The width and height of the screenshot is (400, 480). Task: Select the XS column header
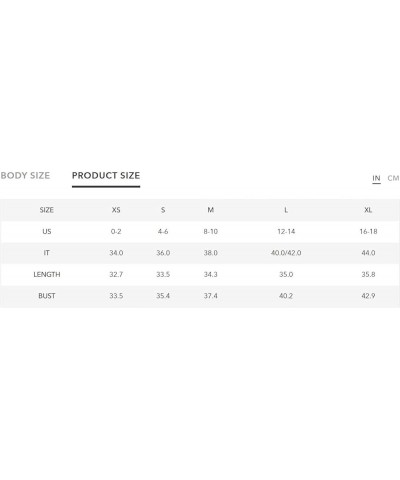(x=116, y=210)
